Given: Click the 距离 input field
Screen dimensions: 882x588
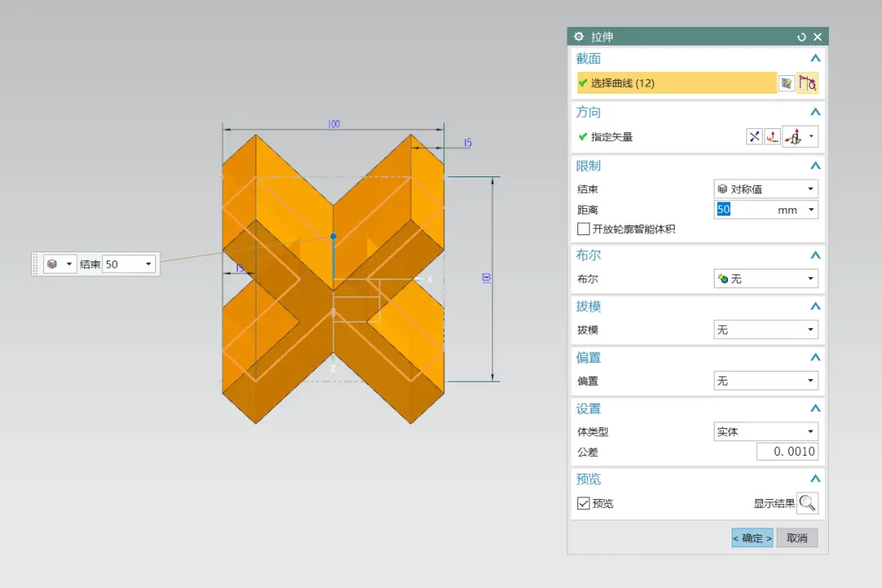Looking at the screenshot, I should (744, 210).
